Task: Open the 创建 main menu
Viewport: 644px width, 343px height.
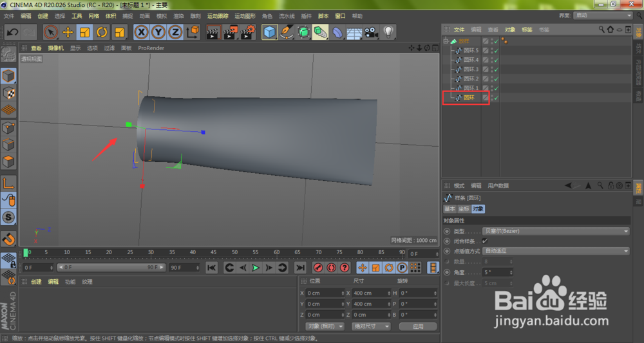Action: (x=43, y=16)
